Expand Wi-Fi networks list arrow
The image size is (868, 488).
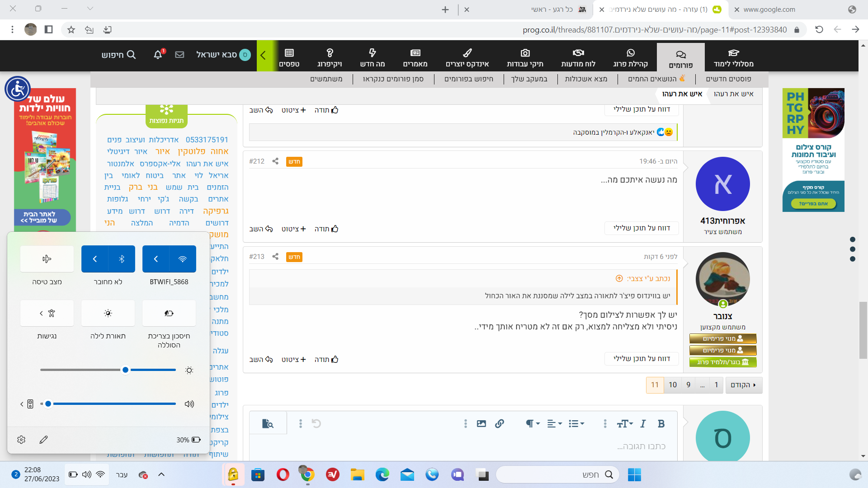point(156,259)
